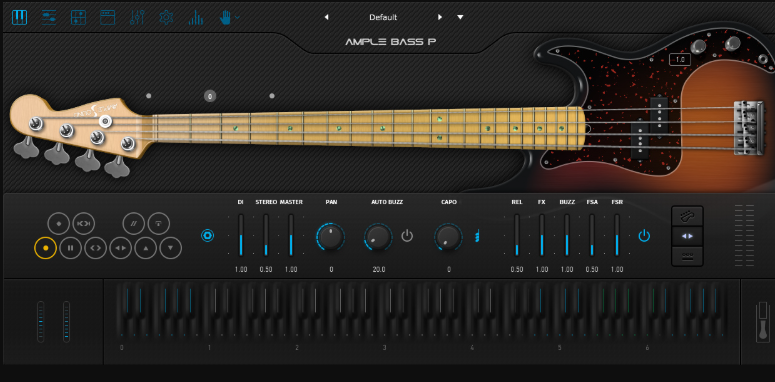Image resolution: width=775 pixels, height=382 pixels.
Task: Open the settings gear icon
Action: click(166, 17)
